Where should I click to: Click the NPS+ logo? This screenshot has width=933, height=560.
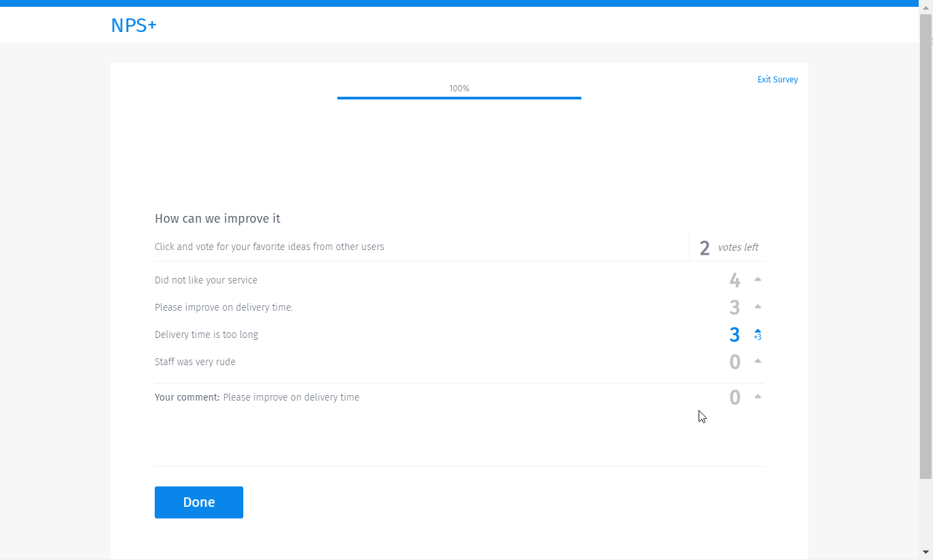pos(134,25)
